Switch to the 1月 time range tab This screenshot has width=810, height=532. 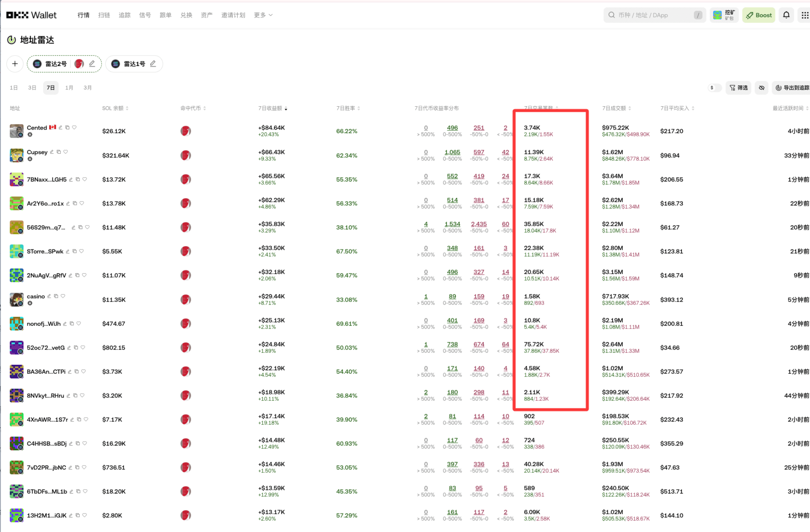(69, 88)
